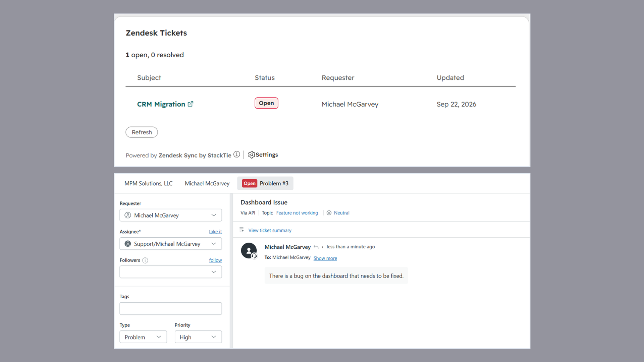Click the Tags input field
The height and width of the screenshot is (362, 644).
point(171,308)
